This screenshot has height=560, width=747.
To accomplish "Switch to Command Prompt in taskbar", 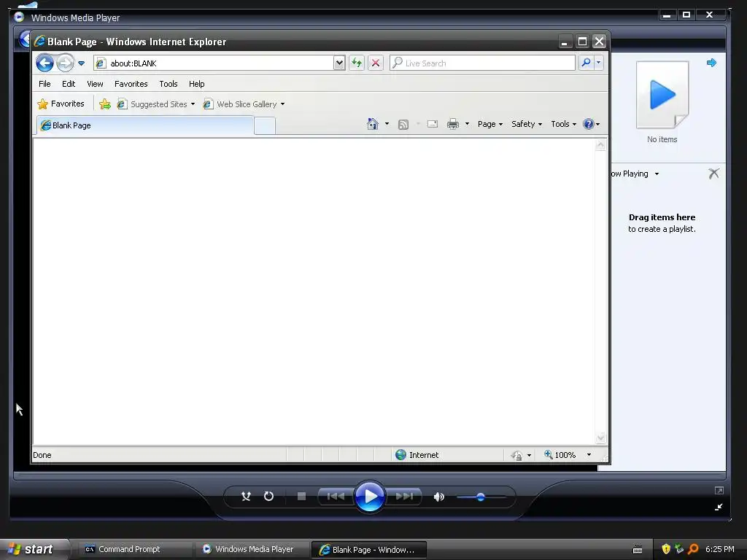I will pyautogui.click(x=134, y=550).
